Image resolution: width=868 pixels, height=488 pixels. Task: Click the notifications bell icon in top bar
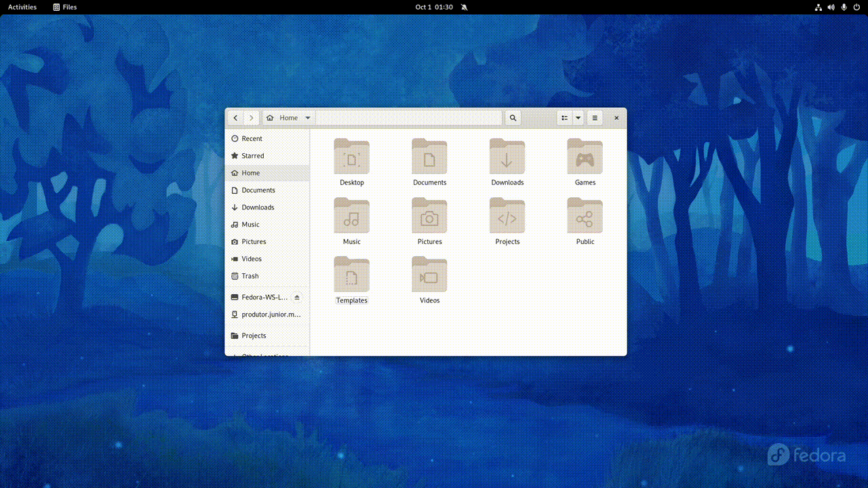[x=464, y=7]
